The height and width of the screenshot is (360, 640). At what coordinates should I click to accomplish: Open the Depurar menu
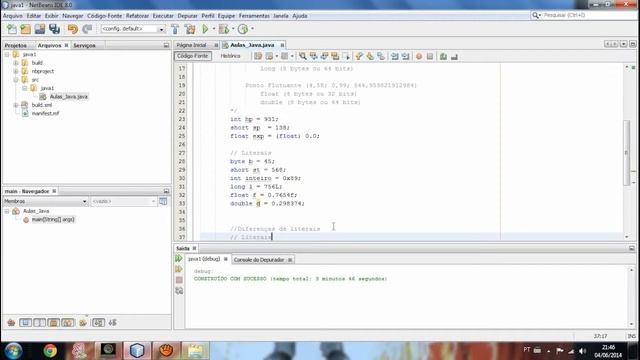click(187, 16)
